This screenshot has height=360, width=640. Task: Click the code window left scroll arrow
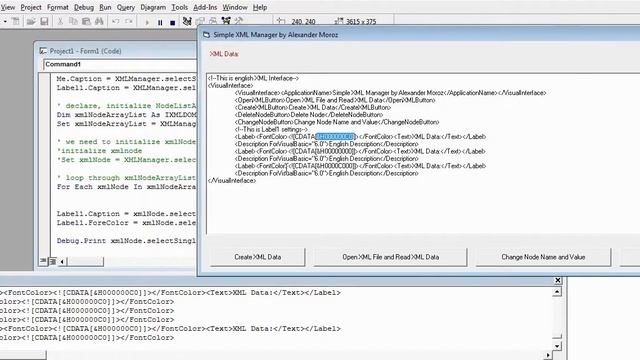tap(62, 261)
